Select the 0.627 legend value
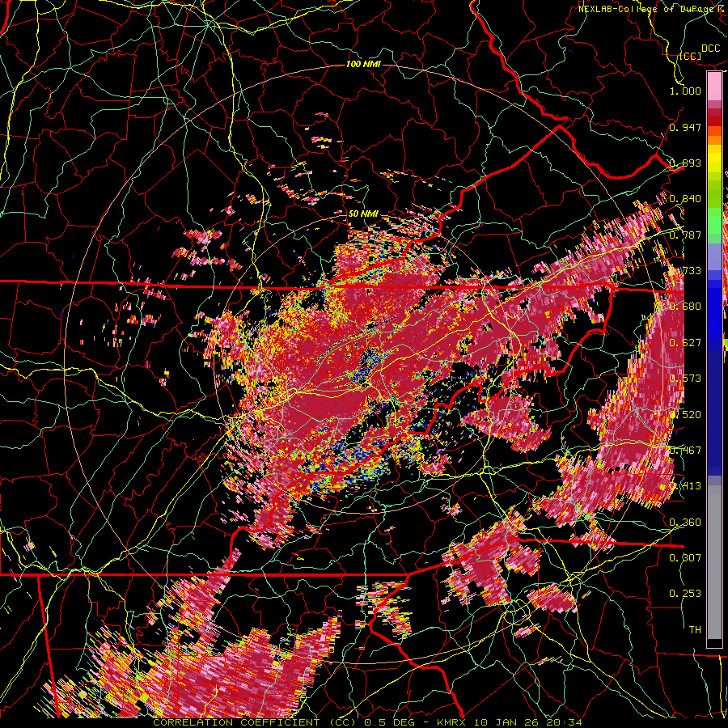Screen dimensions: 728x728 685,343
